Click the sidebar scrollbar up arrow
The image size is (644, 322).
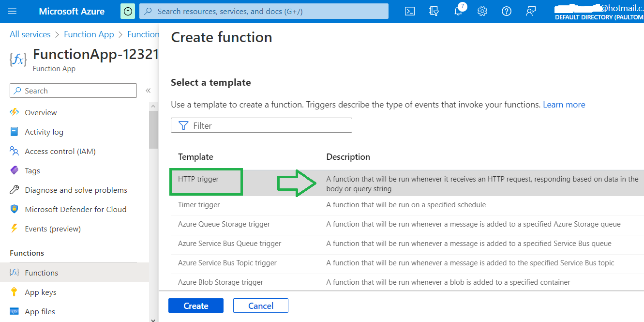pyautogui.click(x=153, y=106)
